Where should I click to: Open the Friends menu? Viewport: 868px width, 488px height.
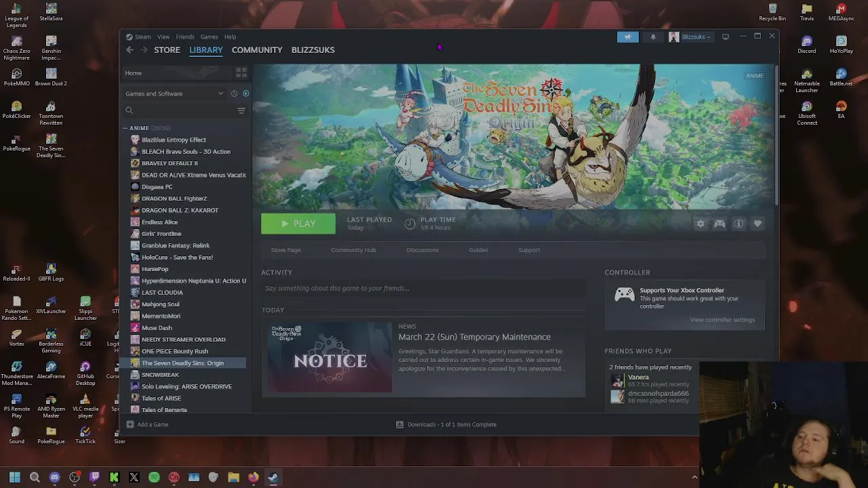[x=185, y=37]
